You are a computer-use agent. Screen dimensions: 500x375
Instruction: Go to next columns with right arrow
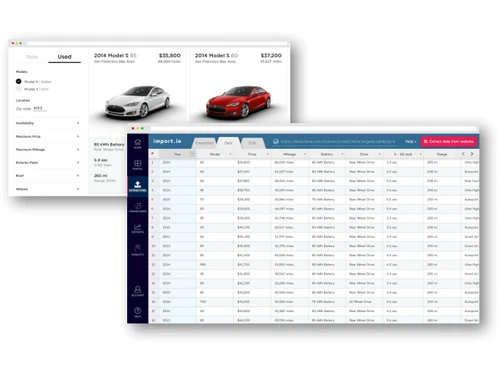[472, 154]
